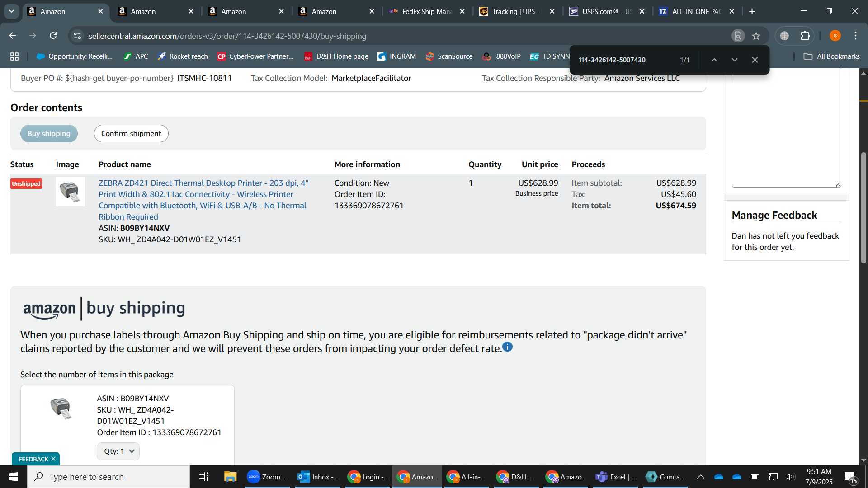868x488 pixels.
Task: Open the Chrome three-dot menu
Action: point(856,36)
